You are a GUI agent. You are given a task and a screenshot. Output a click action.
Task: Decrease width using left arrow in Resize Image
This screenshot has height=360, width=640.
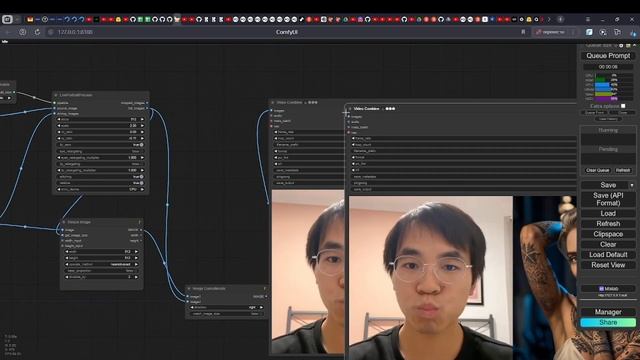click(x=67, y=252)
